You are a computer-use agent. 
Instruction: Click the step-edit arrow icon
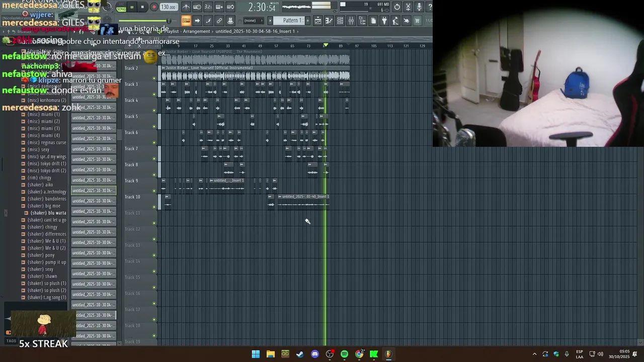pyautogui.click(x=197, y=21)
